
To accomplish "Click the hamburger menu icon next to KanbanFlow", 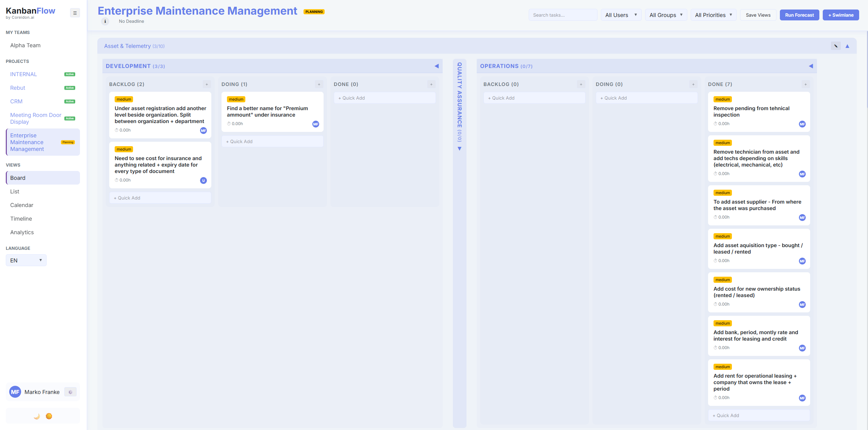I will [x=75, y=13].
